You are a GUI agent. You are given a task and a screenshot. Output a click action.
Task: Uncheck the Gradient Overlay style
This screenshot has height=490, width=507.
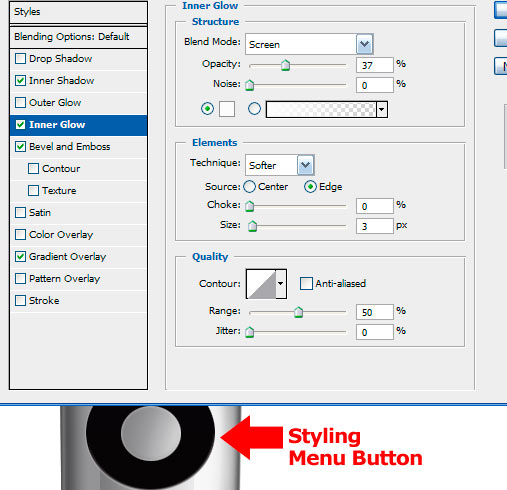pos(20,257)
